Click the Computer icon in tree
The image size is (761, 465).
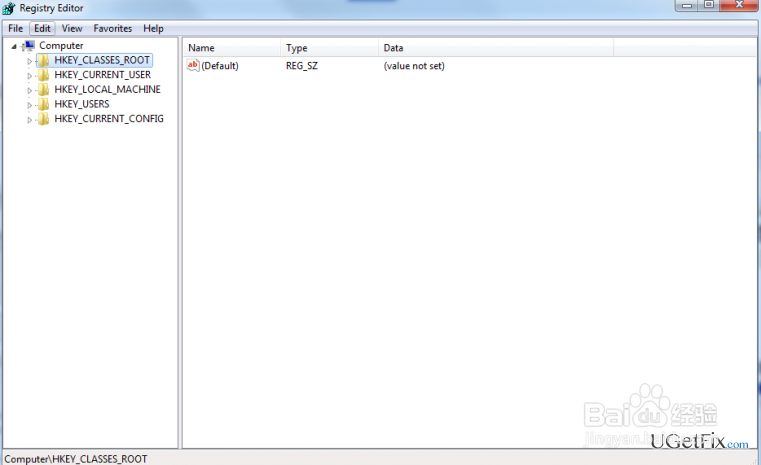tap(29, 46)
